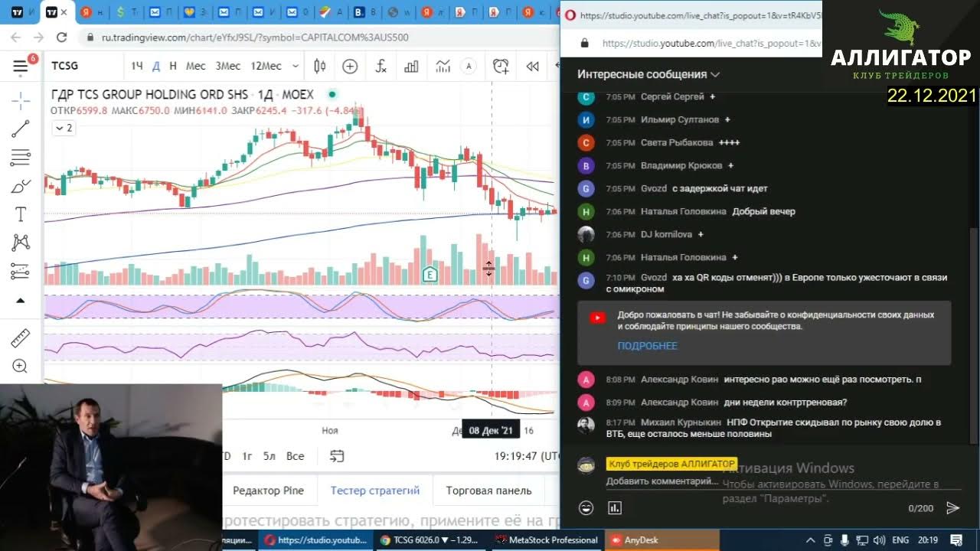Click the earnings E marker on the chart
This screenshot has width=980, height=551.
click(x=430, y=275)
